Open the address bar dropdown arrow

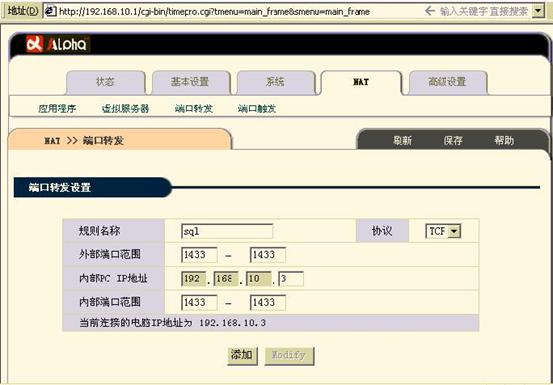[537, 11]
